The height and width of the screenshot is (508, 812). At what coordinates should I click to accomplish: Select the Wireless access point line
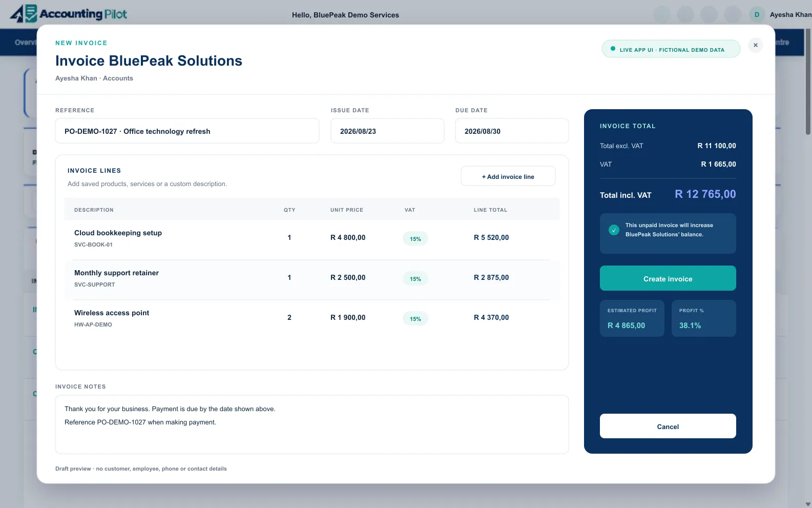point(312,319)
